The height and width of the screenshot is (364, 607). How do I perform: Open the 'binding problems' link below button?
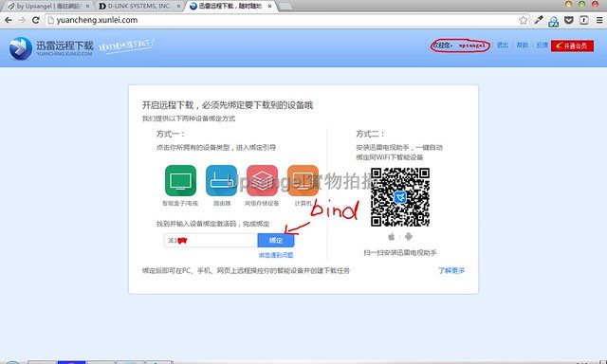tap(276, 255)
